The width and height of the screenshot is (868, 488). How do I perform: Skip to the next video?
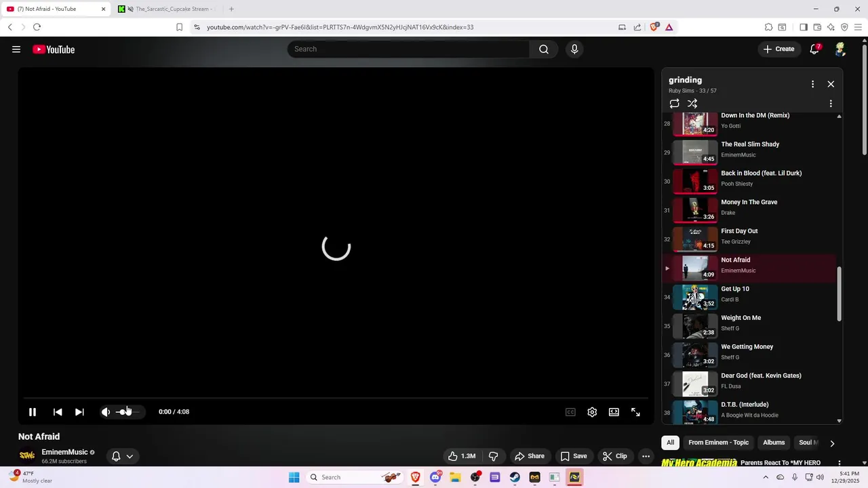(x=79, y=411)
